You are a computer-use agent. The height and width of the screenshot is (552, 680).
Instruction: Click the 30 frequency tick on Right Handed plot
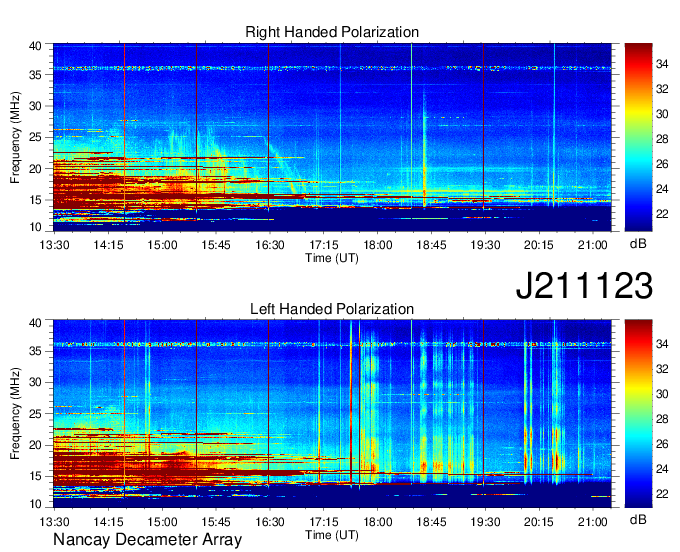[35, 106]
